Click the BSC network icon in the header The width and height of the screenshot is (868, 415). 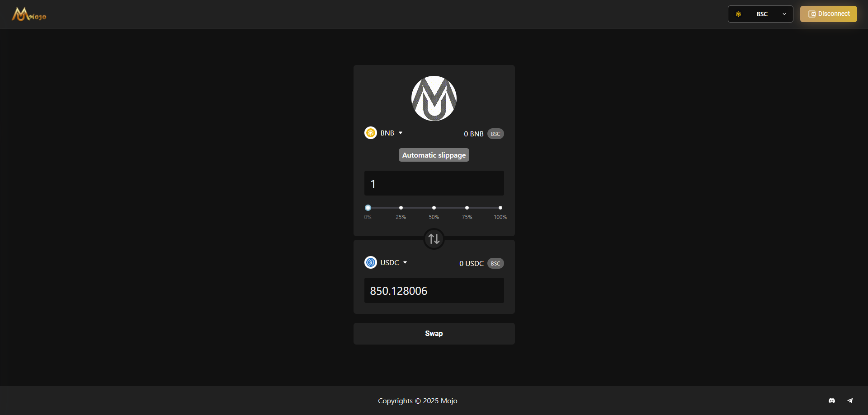(x=739, y=14)
